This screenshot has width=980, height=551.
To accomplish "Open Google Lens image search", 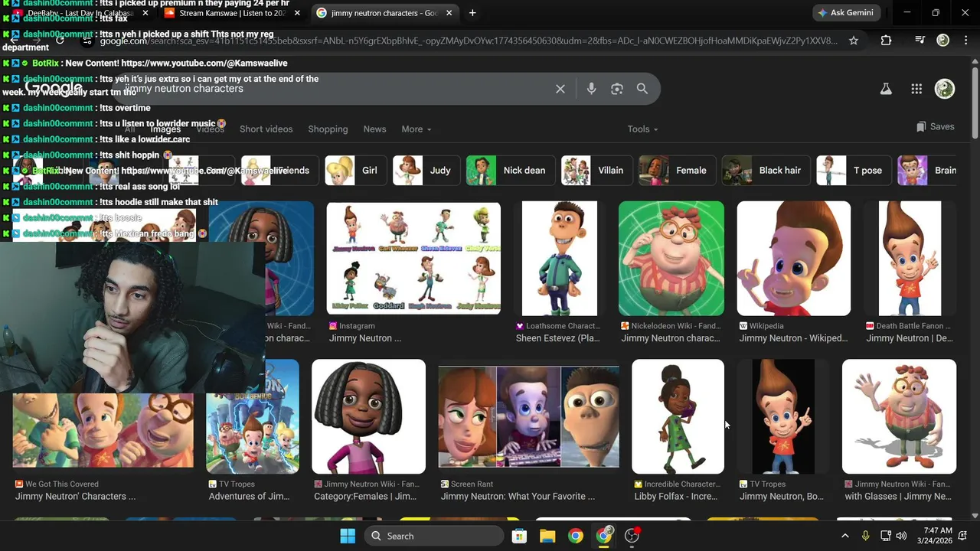I will coord(617,89).
